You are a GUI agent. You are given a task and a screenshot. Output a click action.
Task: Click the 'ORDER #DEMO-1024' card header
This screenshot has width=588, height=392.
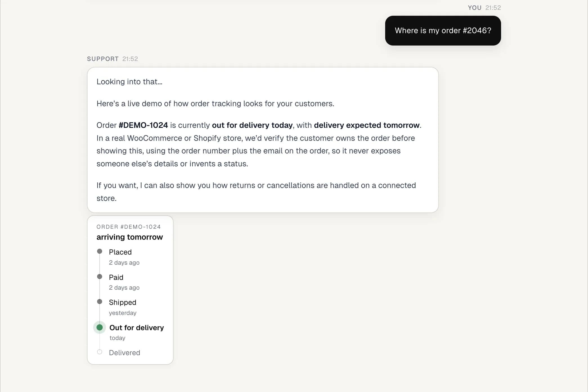click(129, 227)
